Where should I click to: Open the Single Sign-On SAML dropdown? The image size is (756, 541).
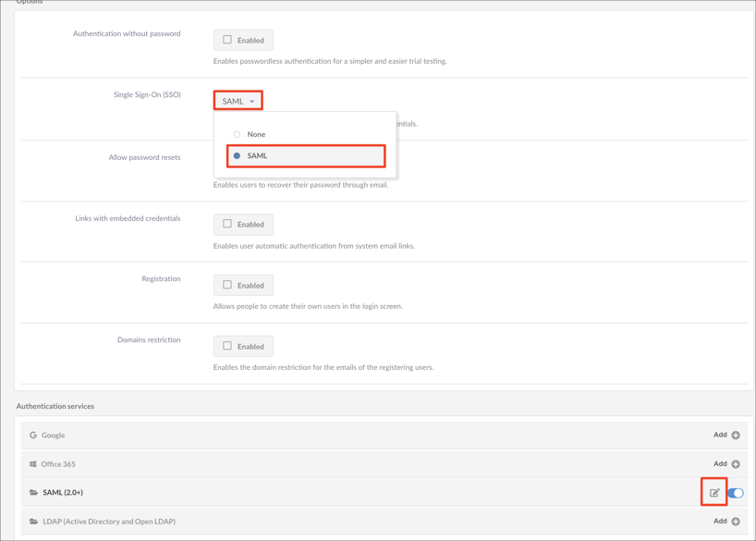coord(238,101)
